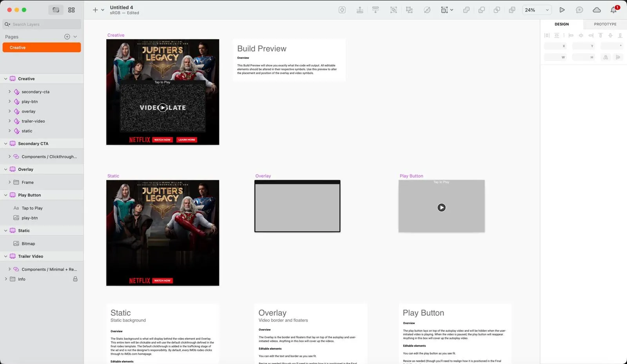Collapse the Play Button artboard
Screen dimensions: 627x364
click(5, 195)
